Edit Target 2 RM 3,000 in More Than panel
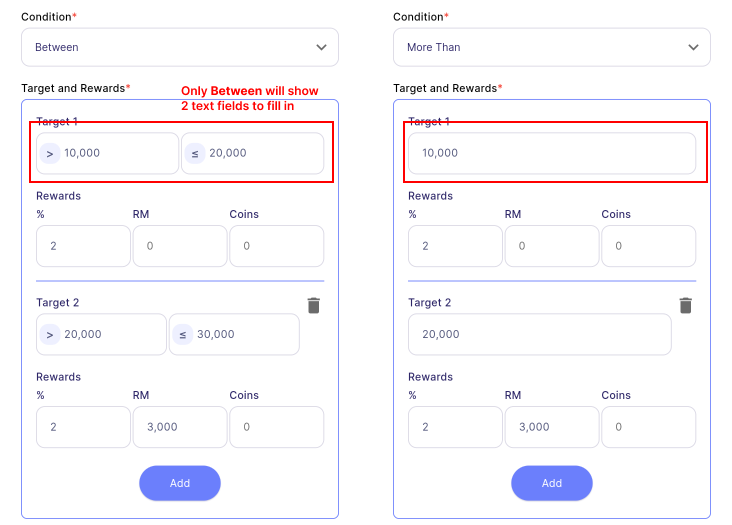 552,427
